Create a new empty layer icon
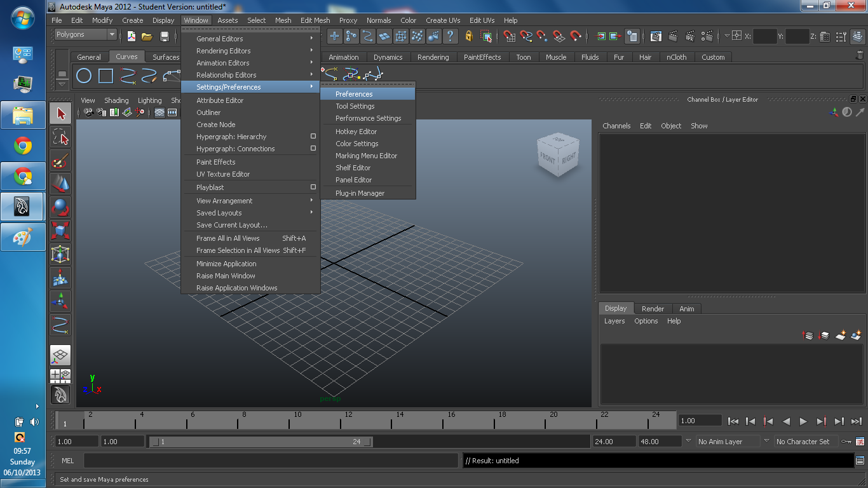868x488 pixels. point(841,335)
